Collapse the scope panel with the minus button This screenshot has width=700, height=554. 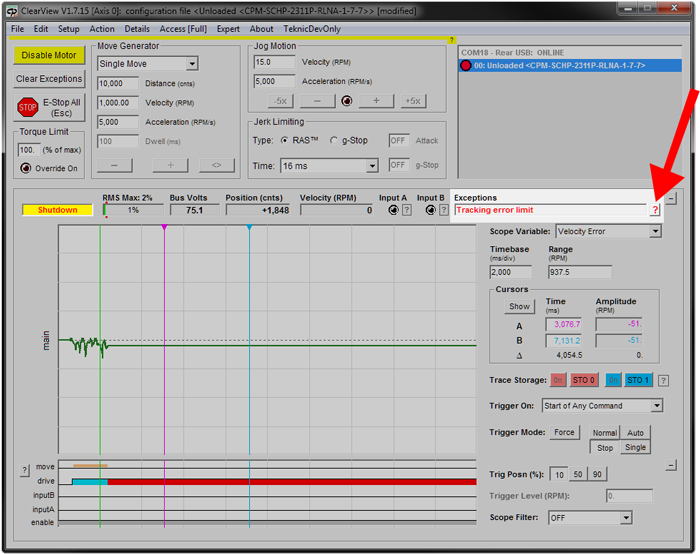coord(671,198)
